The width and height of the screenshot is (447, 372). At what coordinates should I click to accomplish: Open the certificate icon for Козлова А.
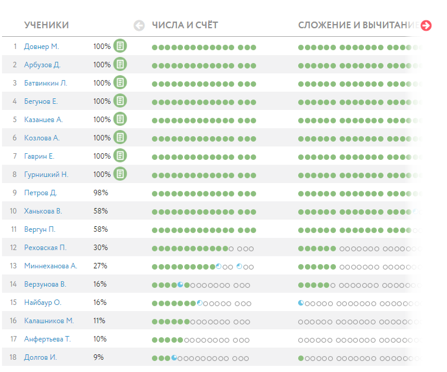pyautogui.click(x=120, y=138)
